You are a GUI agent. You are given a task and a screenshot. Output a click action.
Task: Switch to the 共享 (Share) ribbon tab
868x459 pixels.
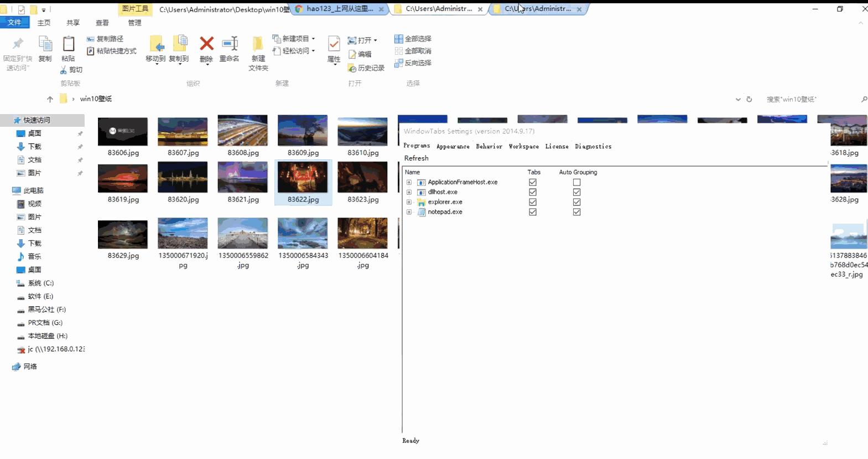click(73, 23)
